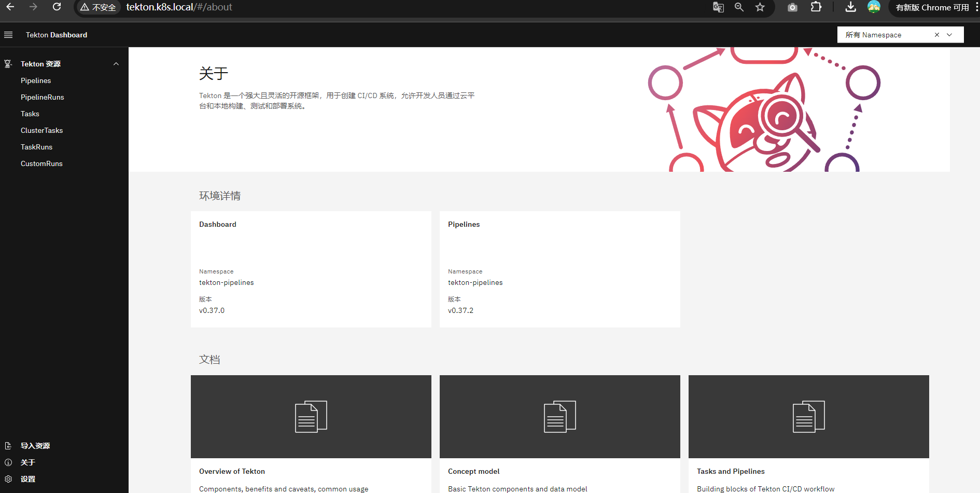Click the profile avatar icon
The height and width of the screenshot is (493, 980).
[x=874, y=7]
